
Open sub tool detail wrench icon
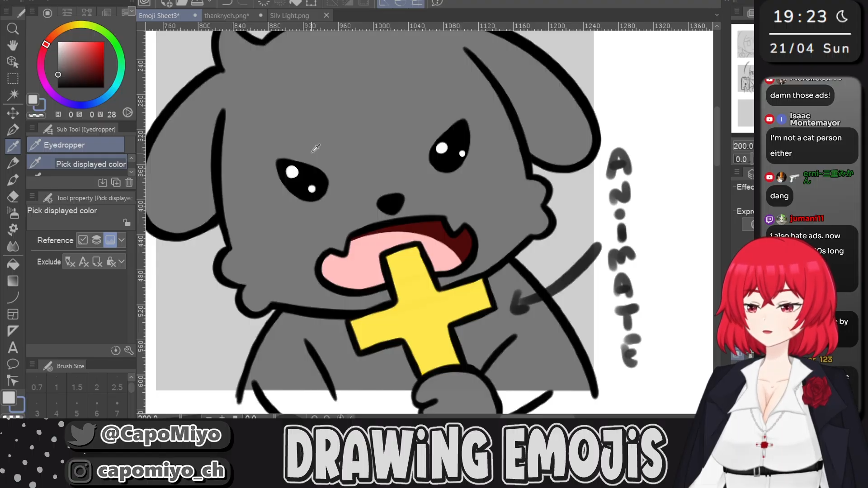(x=129, y=350)
